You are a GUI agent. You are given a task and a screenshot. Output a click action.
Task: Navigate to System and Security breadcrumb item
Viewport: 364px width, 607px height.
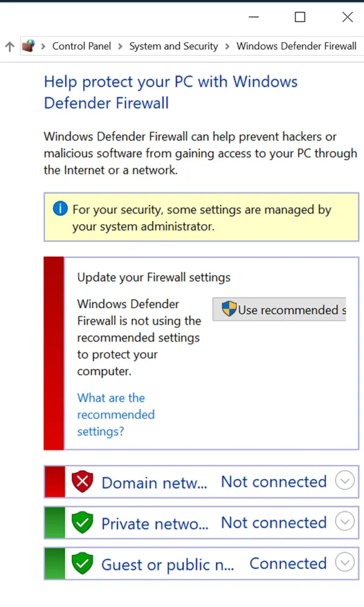[x=173, y=46]
